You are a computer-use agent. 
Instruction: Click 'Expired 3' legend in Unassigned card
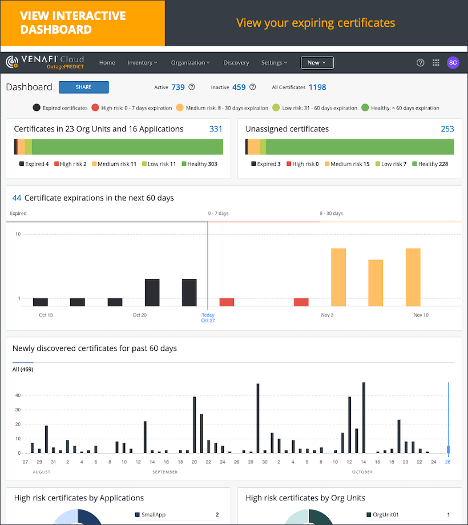point(266,164)
